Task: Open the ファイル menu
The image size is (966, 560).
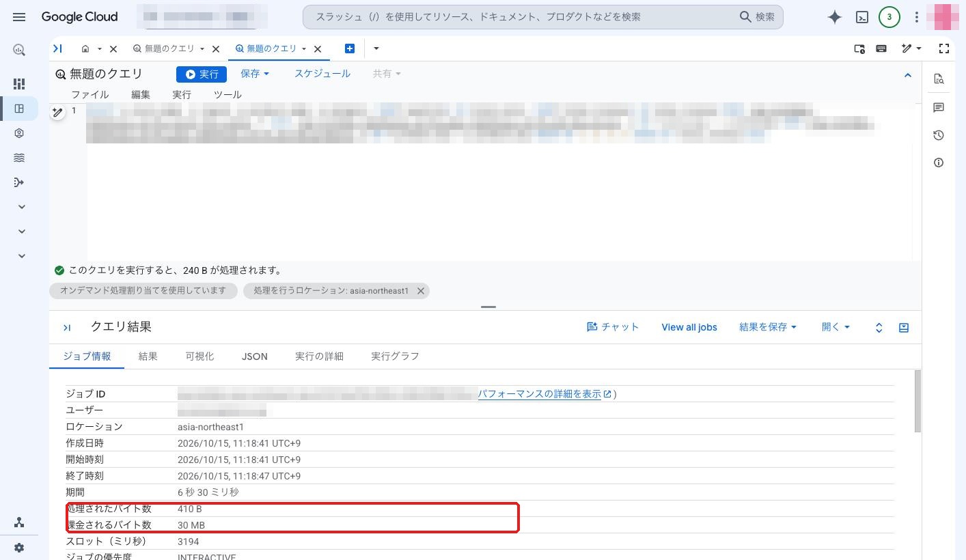Action: pyautogui.click(x=89, y=95)
